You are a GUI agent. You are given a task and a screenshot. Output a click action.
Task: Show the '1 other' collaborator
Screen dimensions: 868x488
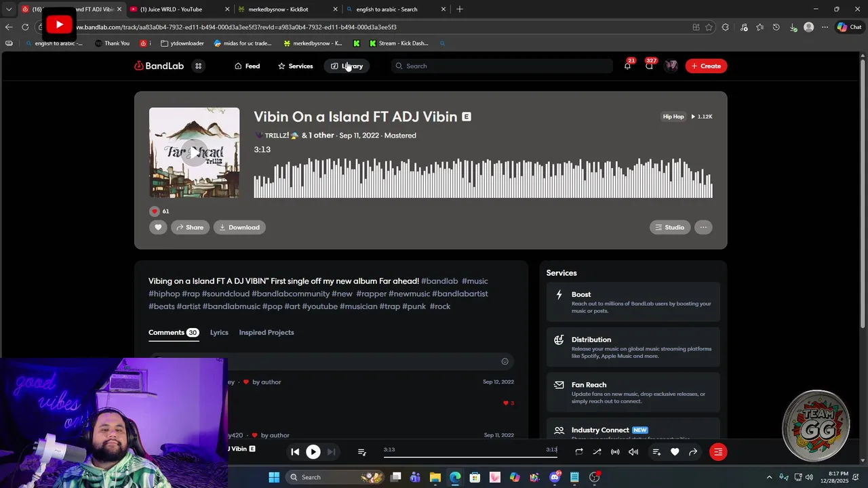click(321, 136)
